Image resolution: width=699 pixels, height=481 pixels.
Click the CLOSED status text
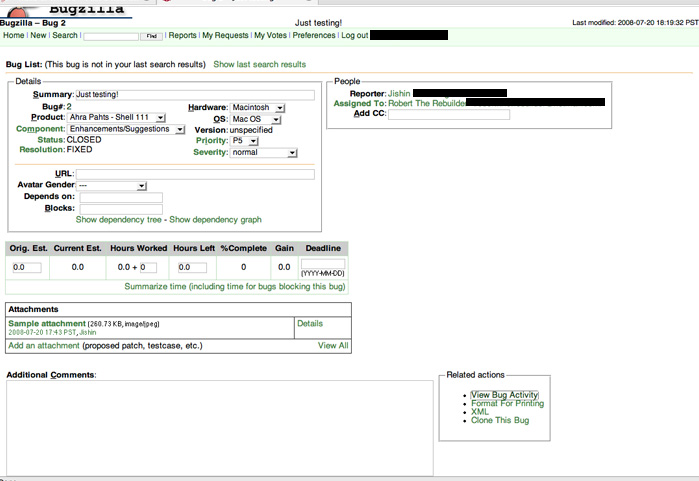[x=84, y=140]
